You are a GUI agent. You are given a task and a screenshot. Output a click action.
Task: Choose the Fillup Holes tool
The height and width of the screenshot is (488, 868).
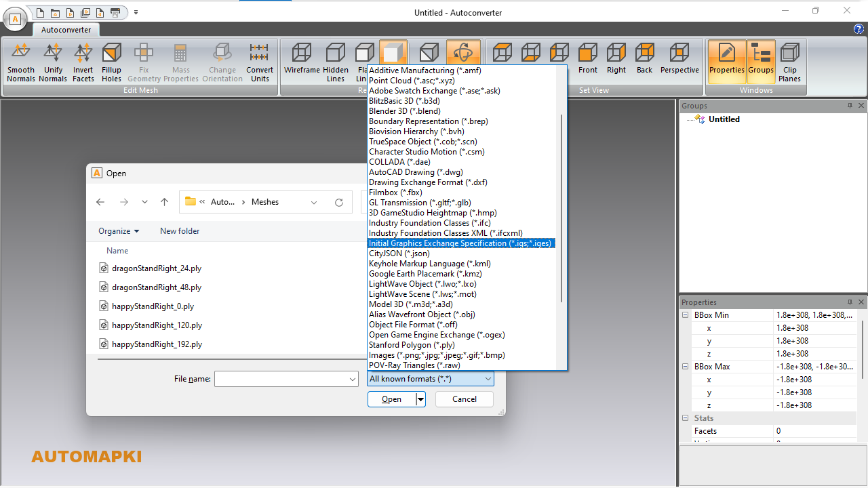(112, 62)
